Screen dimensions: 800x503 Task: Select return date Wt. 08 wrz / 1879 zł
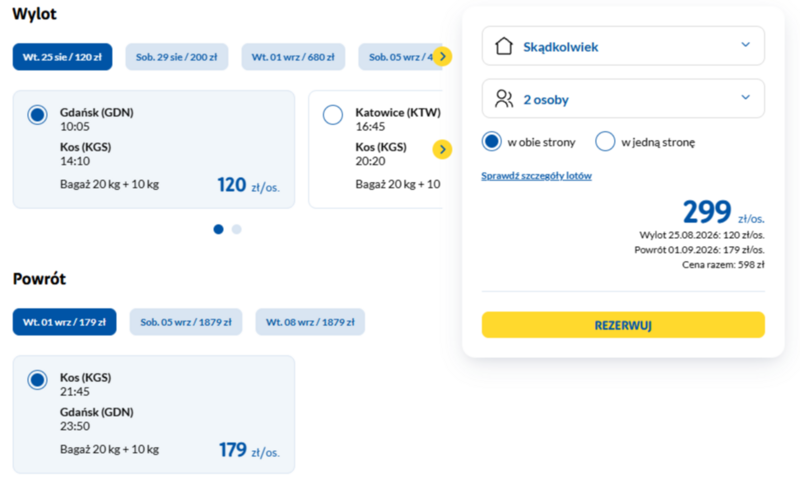(x=310, y=322)
